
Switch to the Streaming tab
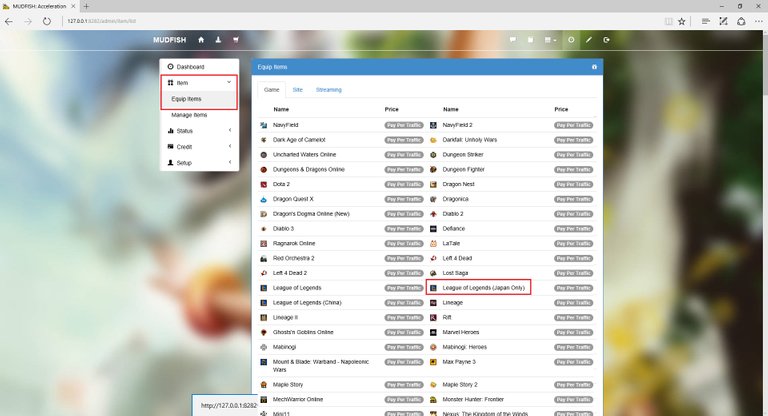pos(328,90)
